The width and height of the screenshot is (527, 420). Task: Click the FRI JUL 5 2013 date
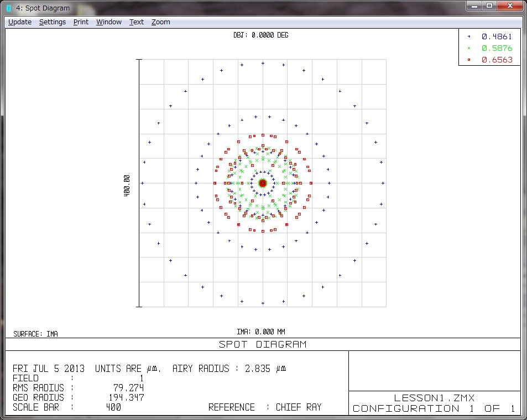tap(49, 369)
